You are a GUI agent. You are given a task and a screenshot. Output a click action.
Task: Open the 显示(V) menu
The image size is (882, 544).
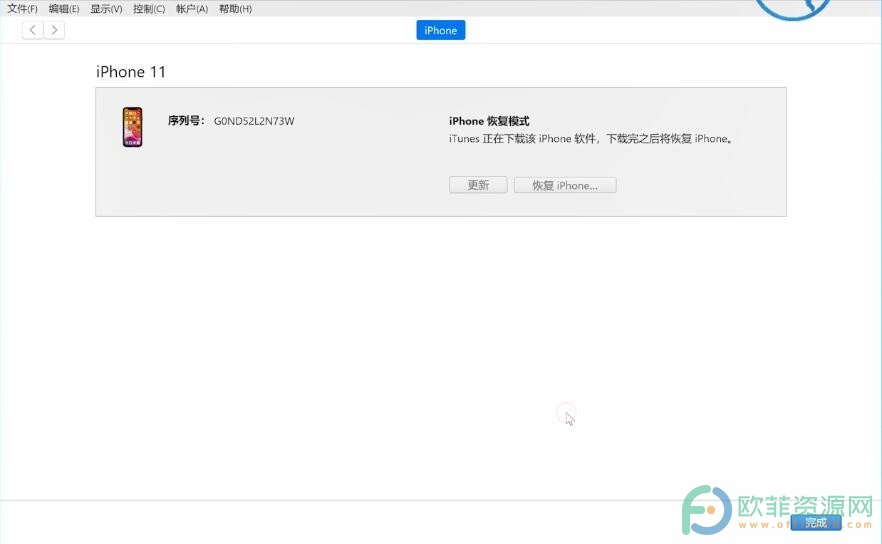point(106,9)
